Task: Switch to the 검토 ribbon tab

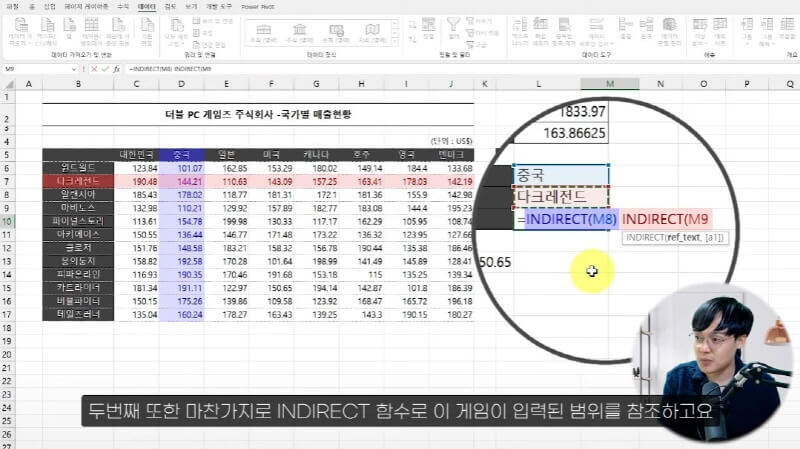Action: click(x=170, y=7)
